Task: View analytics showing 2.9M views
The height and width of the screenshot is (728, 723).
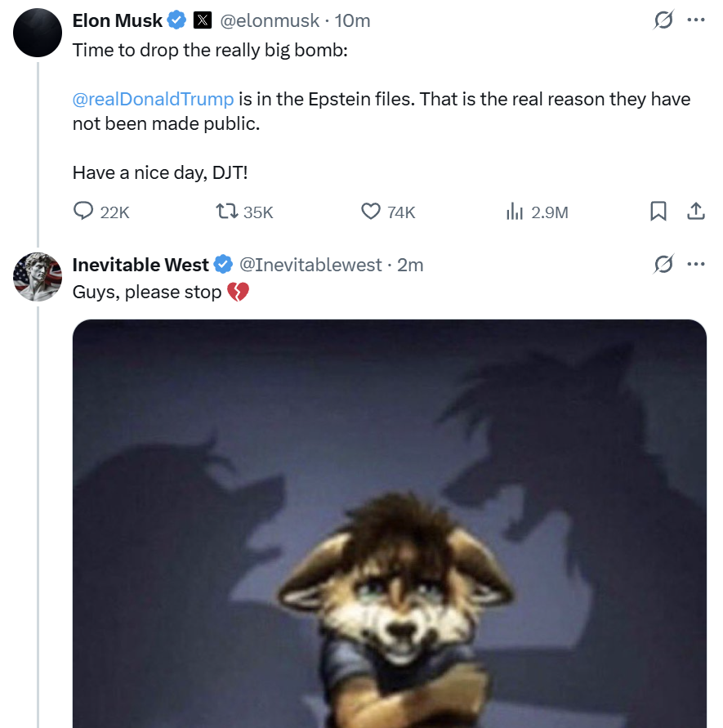Action: [515, 212]
